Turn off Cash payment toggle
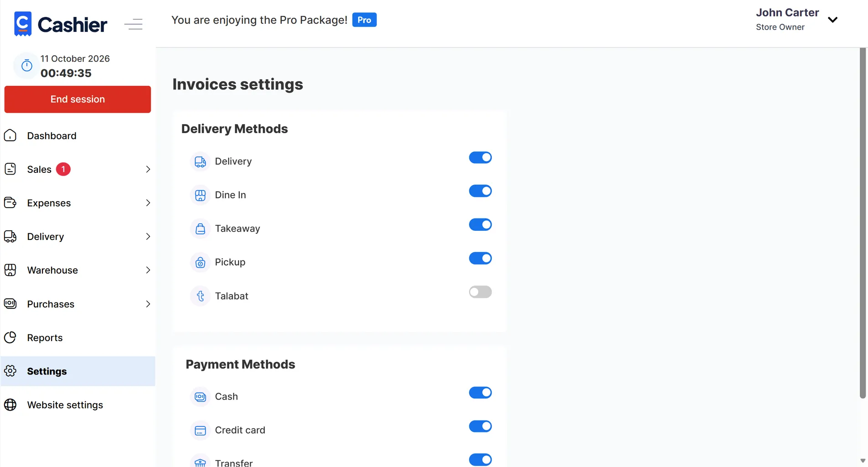Screen dimensions: 868x467 click(x=480, y=393)
